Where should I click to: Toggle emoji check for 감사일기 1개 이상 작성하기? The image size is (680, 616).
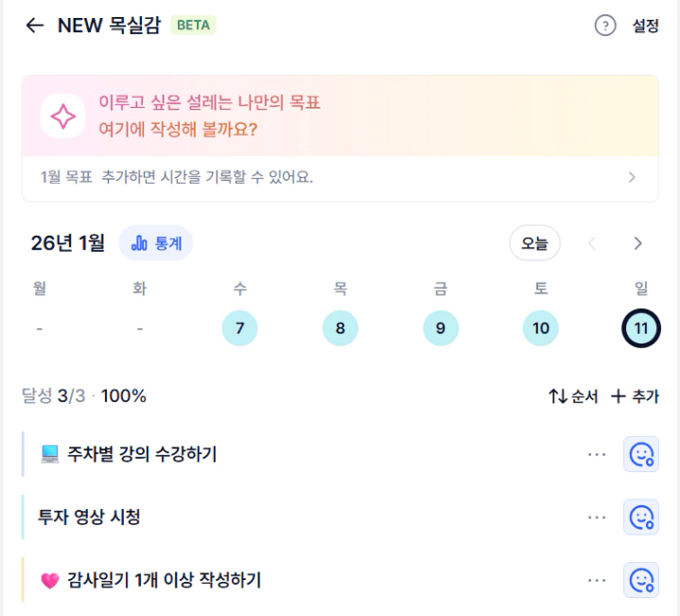click(641, 580)
